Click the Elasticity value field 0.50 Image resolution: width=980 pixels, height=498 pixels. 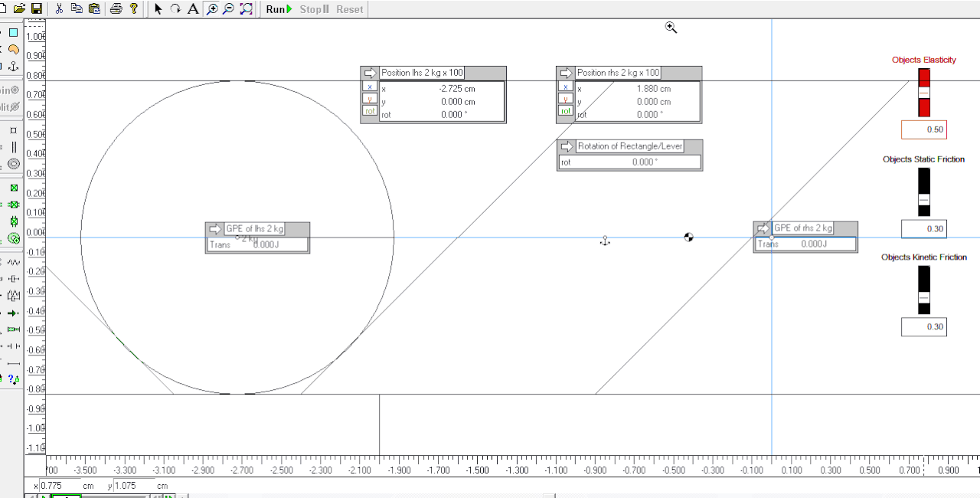pyautogui.click(x=924, y=129)
